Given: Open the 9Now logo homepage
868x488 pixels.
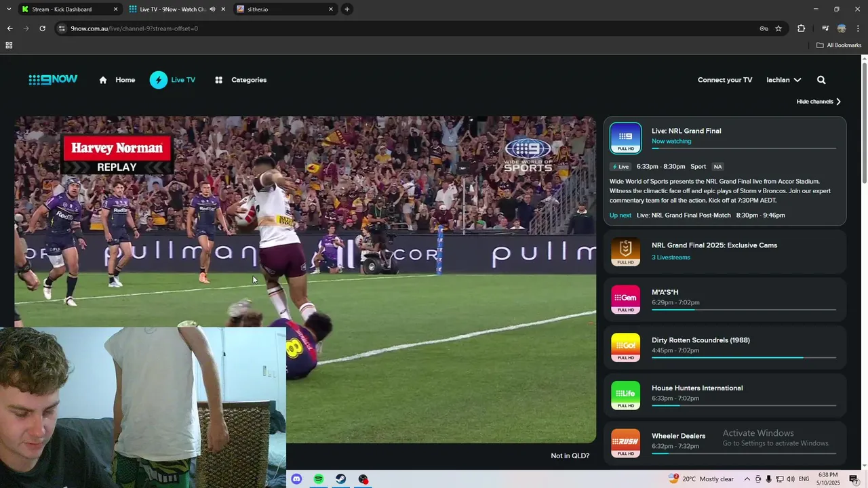Looking at the screenshot, I should 53,80.
